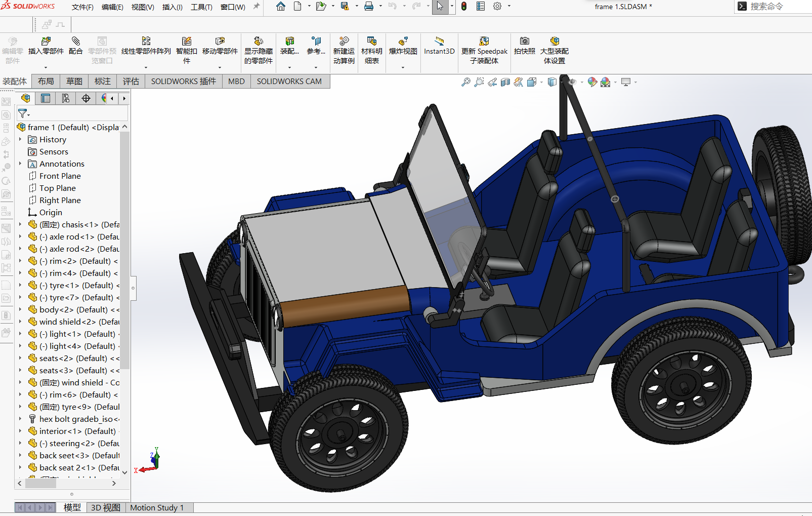This screenshot has width=812, height=516.
Task: Open the PropertyManager tab
Action: pos(46,98)
